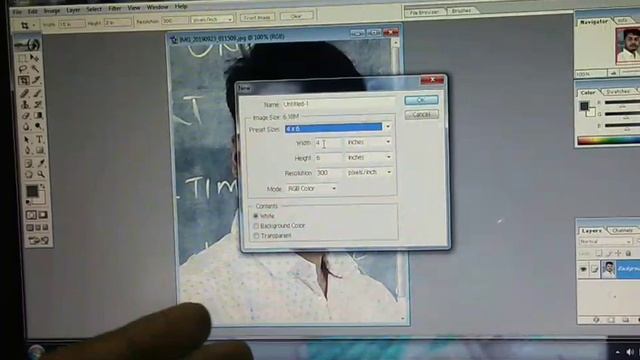Screen dimensions: 640x360
Task: Click zoom out icon in Navigator panel
Action: point(613,73)
